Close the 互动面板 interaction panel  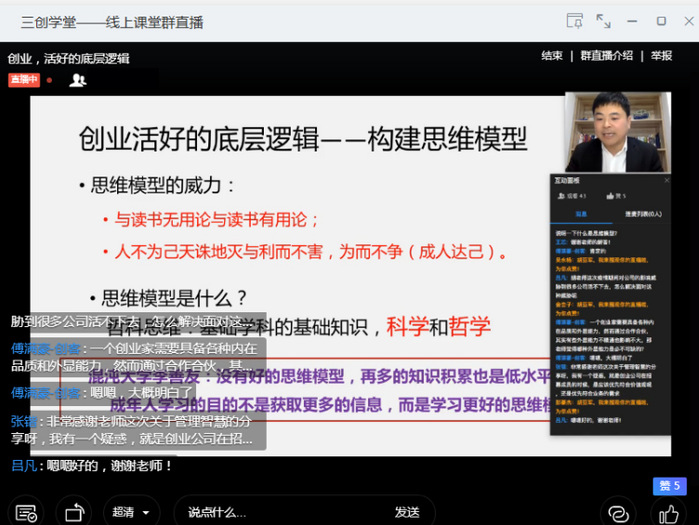665,181
